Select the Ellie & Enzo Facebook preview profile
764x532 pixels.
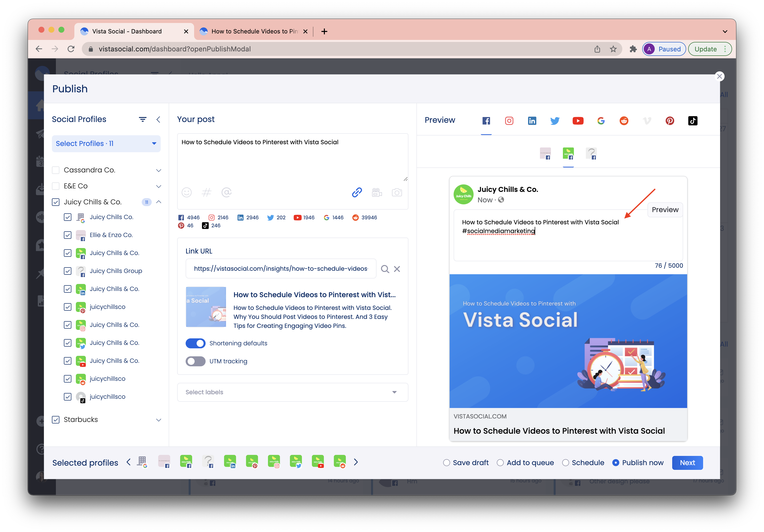pos(545,154)
